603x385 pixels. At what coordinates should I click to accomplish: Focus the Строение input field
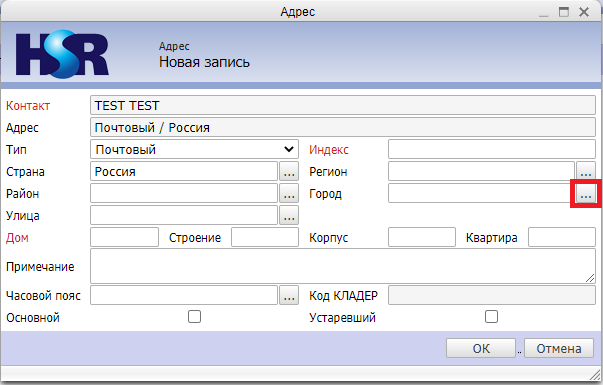(x=265, y=237)
